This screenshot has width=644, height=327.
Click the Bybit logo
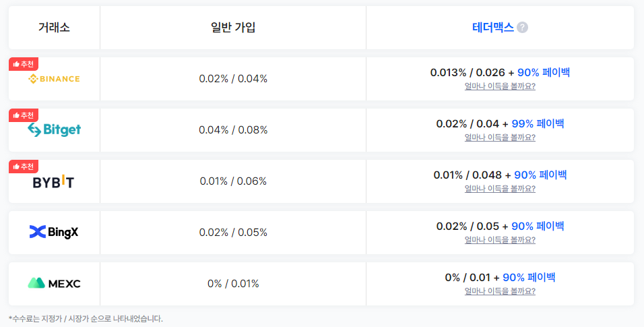53,181
